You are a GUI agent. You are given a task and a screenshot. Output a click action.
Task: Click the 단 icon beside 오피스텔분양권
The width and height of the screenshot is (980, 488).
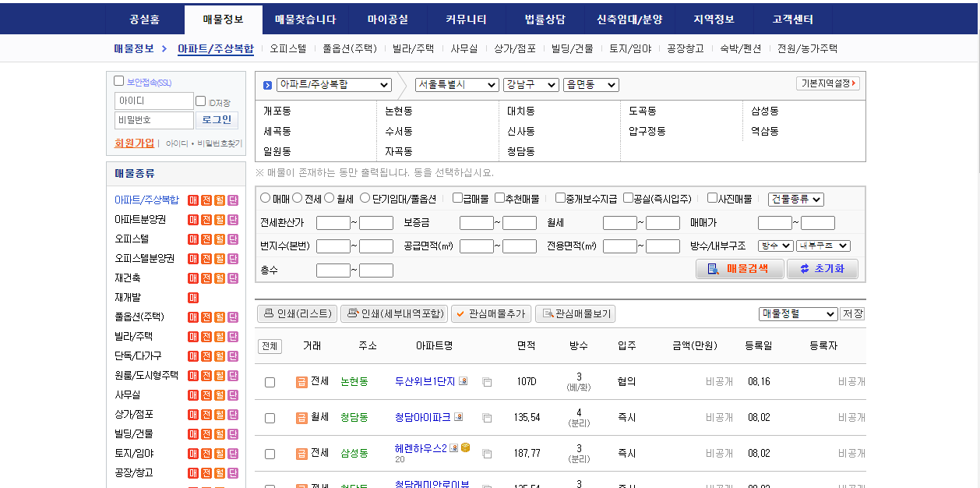pos(233,258)
